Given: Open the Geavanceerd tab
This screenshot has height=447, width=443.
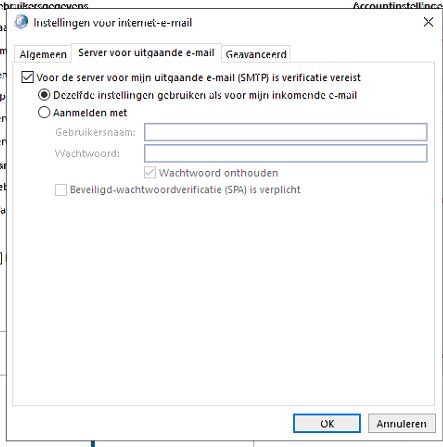Looking at the screenshot, I should point(256,54).
